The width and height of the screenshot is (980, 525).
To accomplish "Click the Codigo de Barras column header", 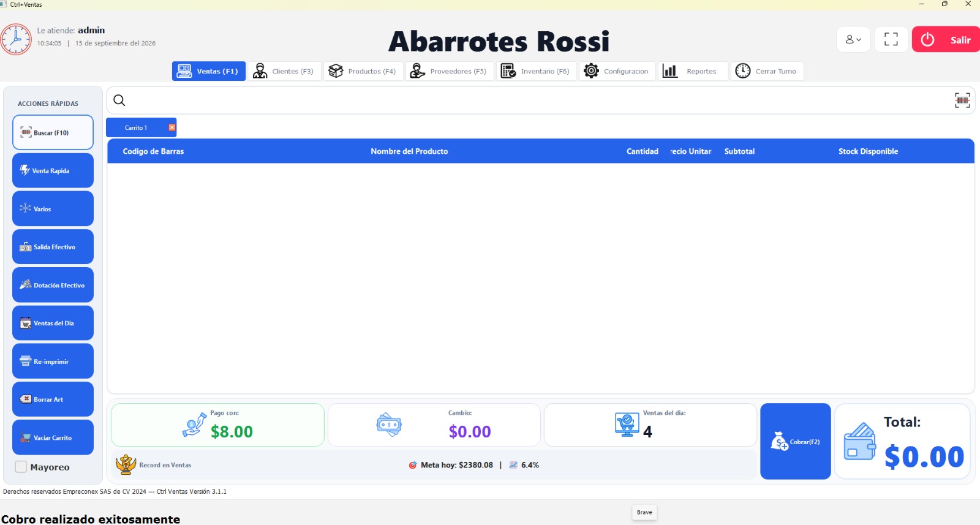I will (x=153, y=151).
